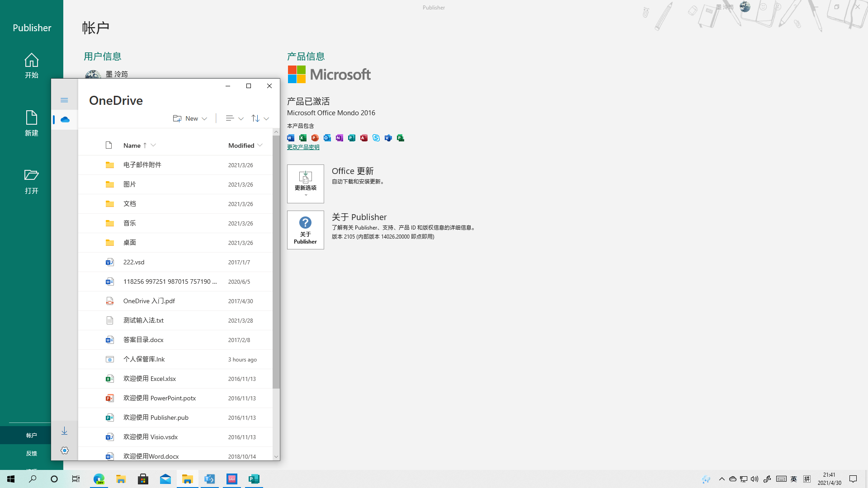868x488 pixels.
Task: Select the OneDrive cloud icon in sidebar
Action: pos(65,119)
